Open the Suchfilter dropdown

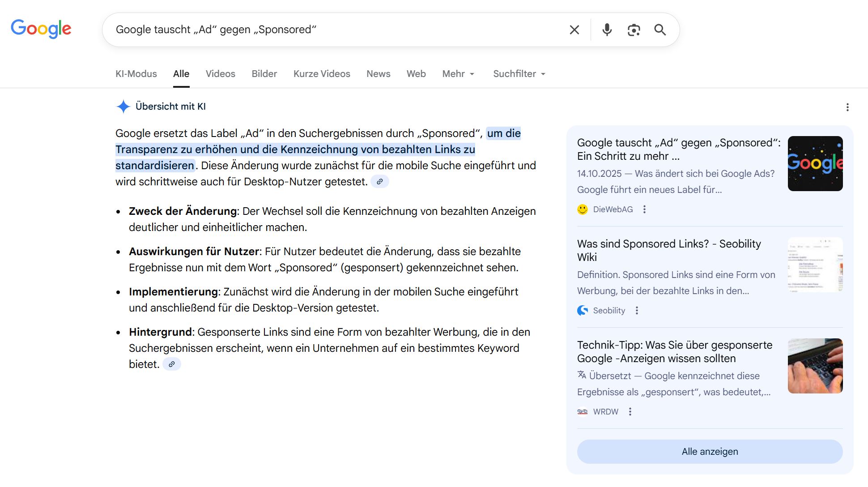pyautogui.click(x=518, y=74)
